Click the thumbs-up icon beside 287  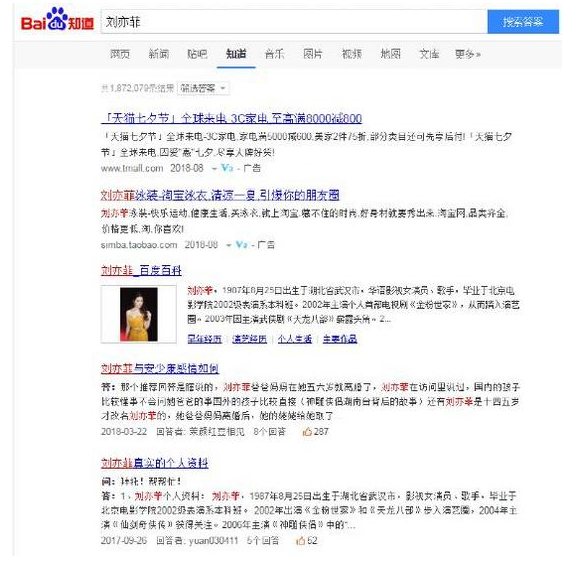click(307, 431)
